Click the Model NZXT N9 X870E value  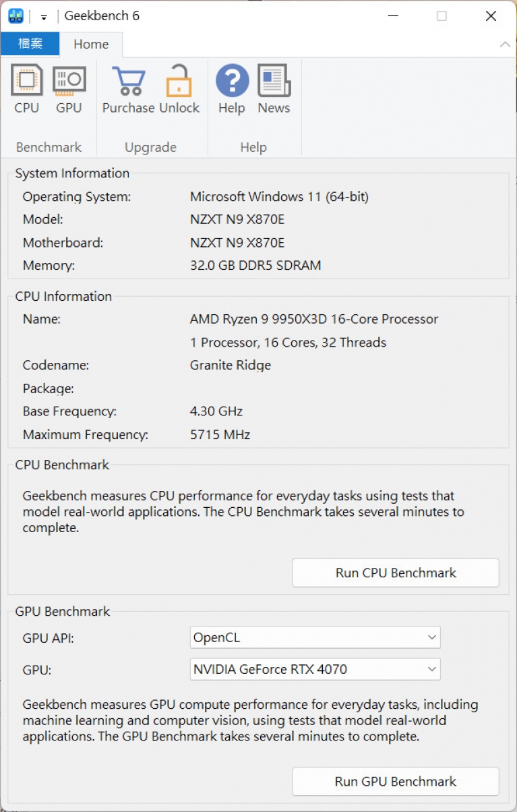pyautogui.click(x=237, y=220)
